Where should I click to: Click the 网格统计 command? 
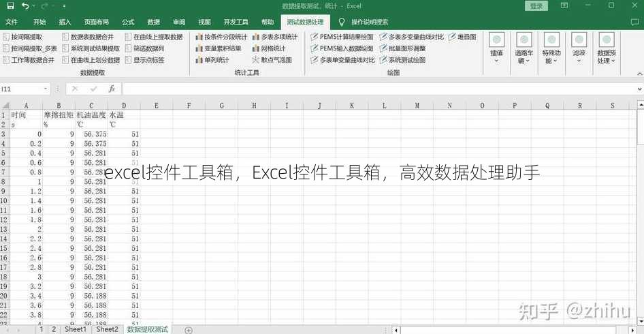[269, 48]
